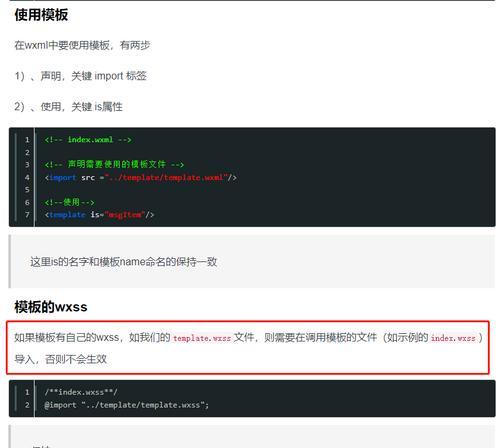
Task: Click the paragraph 在wxml中要使用模板，有两步
Action: (x=82, y=45)
